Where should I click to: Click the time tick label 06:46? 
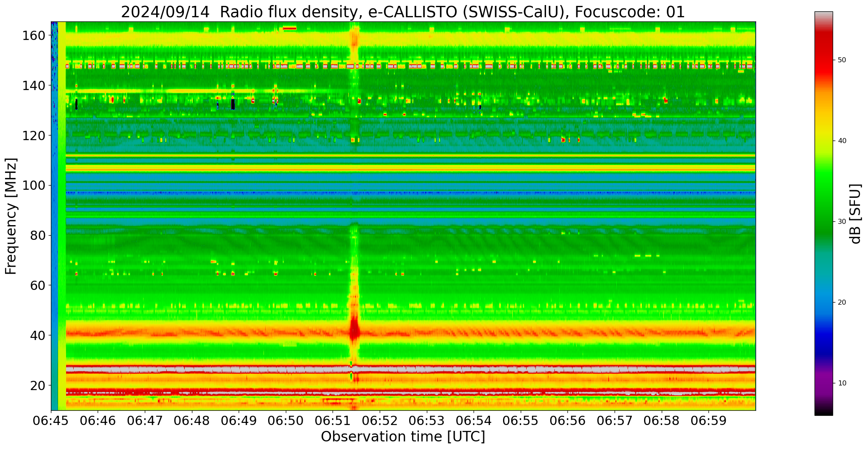click(98, 421)
